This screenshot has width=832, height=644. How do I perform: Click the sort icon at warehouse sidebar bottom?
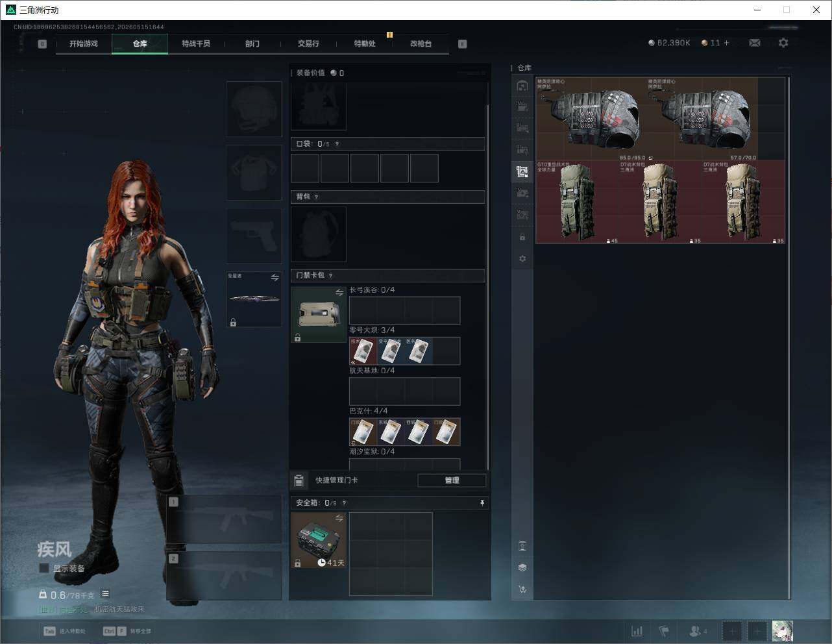point(522,589)
